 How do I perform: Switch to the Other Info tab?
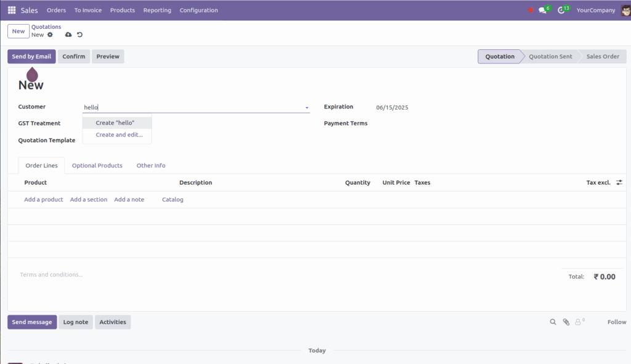150,165
